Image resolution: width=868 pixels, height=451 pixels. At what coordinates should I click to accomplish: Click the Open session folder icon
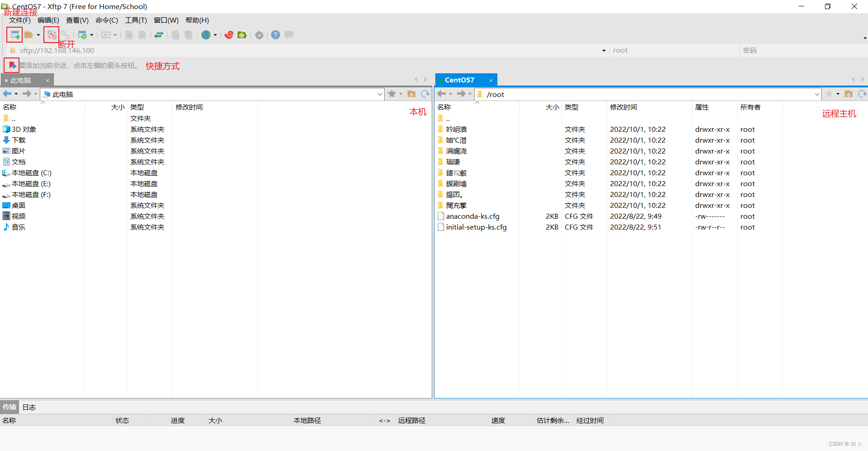pyautogui.click(x=29, y=35)
